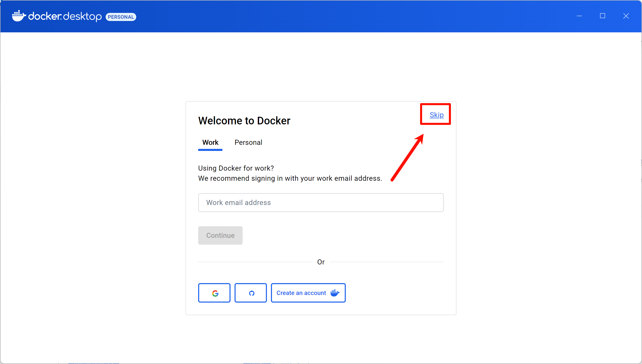Select the Work tab
This screenshot has width=642, height=364.
pyautogui.click(x=210, y=143)
